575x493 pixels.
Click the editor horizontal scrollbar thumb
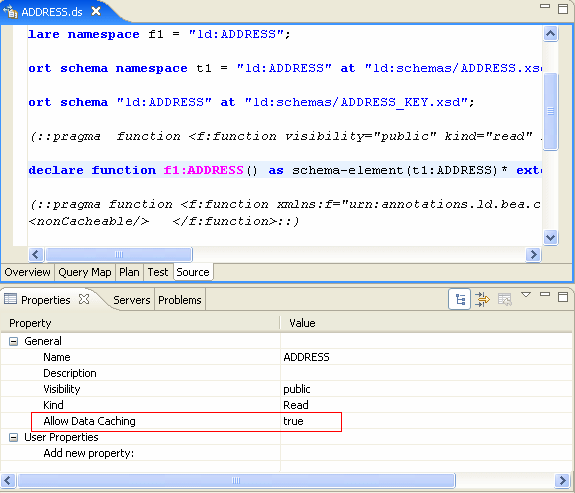pyautogui.click(x=119, y=254)
